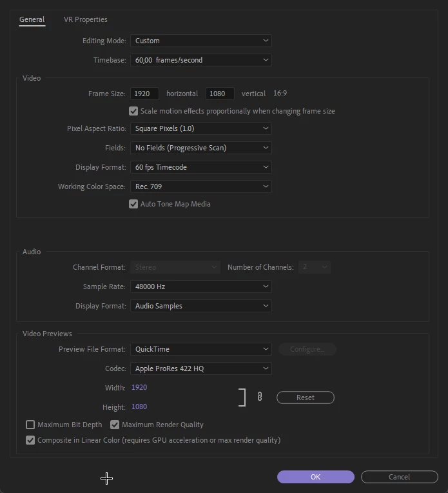Screen dimensions: 448x493
Task: Open the Working Color Space dropdown
Action: [x=201, y=186]
